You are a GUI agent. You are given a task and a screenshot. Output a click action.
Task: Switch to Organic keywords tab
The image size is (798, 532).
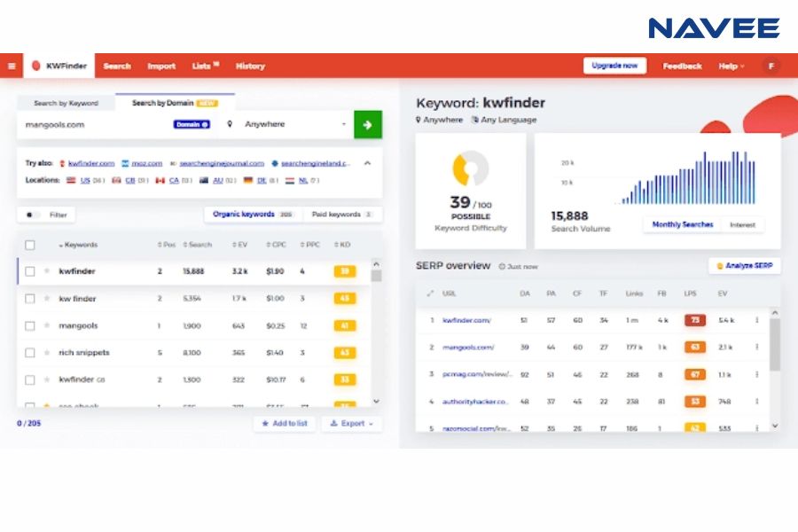[253, 215]
